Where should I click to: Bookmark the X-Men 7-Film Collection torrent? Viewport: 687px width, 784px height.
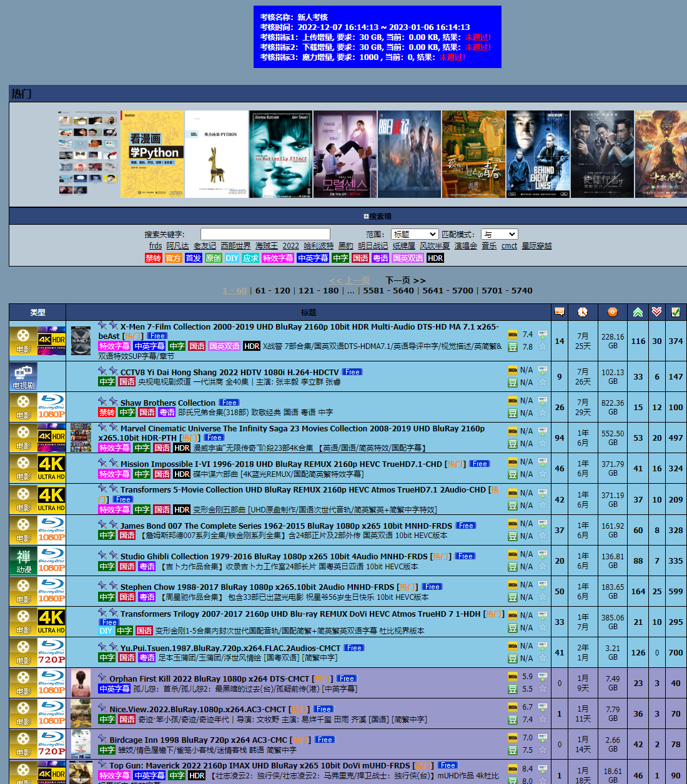(543, 346)
